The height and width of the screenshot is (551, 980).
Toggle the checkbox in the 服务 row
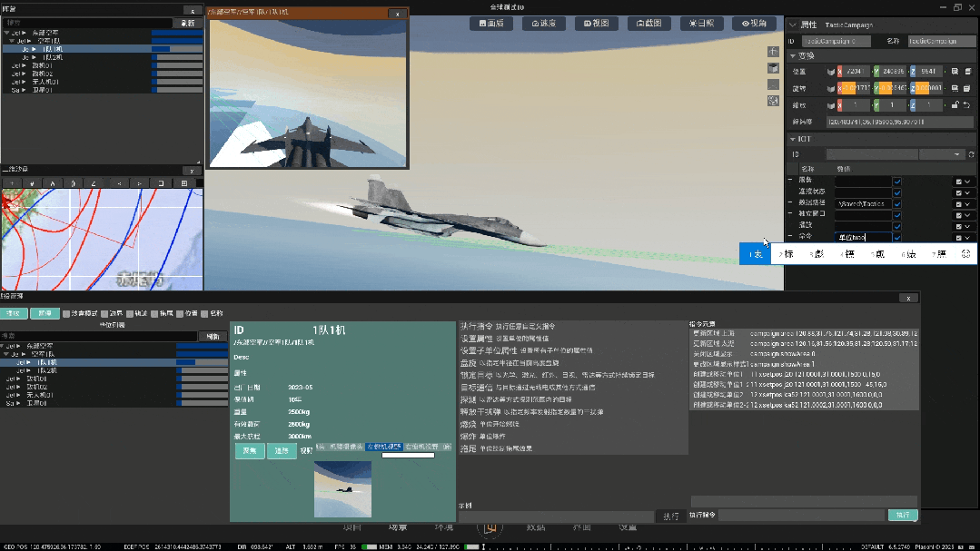point(897,182)
